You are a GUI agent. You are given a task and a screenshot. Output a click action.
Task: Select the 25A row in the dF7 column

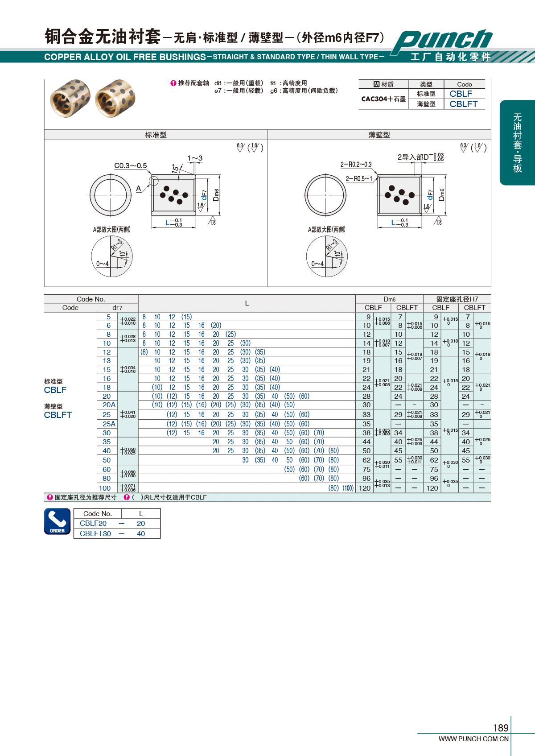109,424
